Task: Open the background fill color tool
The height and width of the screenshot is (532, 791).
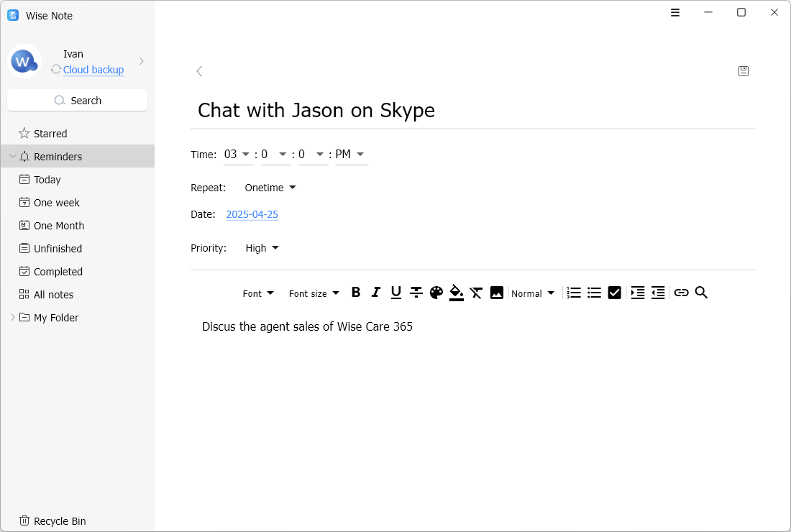Action: [x=457, y=293]
